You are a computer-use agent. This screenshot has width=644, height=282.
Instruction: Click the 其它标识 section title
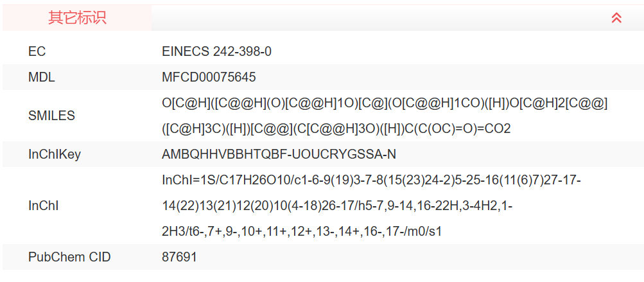click(77, 18)
